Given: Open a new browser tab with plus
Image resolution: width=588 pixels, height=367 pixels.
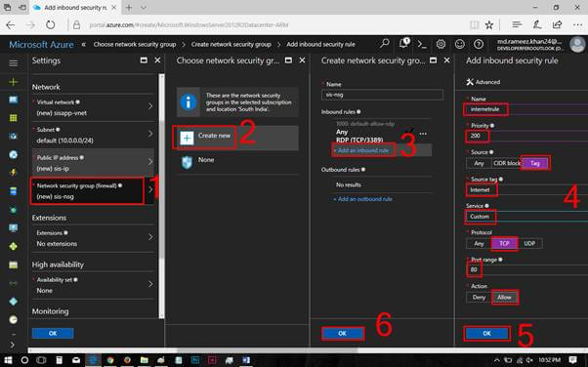Looking at the screenshot, I should 129,8.
